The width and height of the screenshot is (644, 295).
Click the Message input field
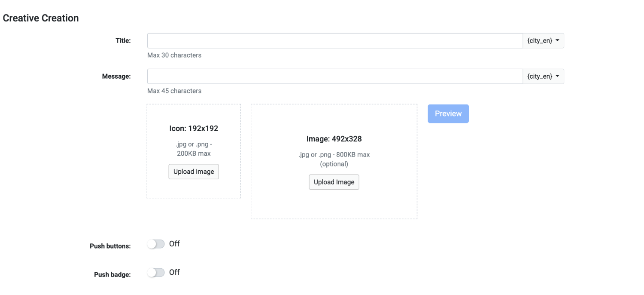[335, 77]
